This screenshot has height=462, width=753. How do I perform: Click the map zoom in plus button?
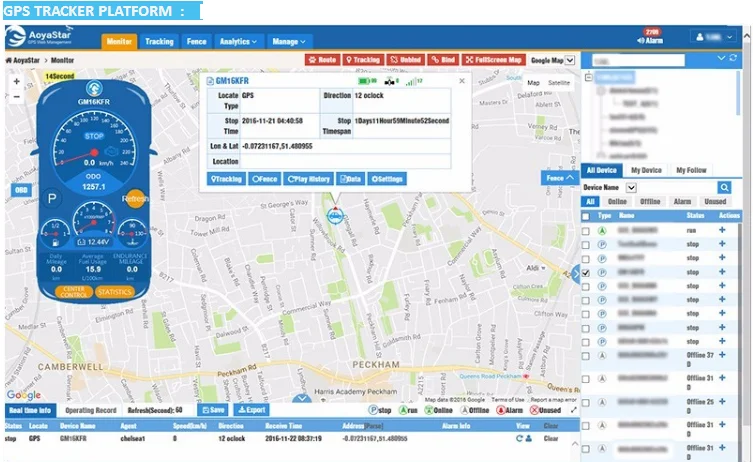(x=18, y=80)
